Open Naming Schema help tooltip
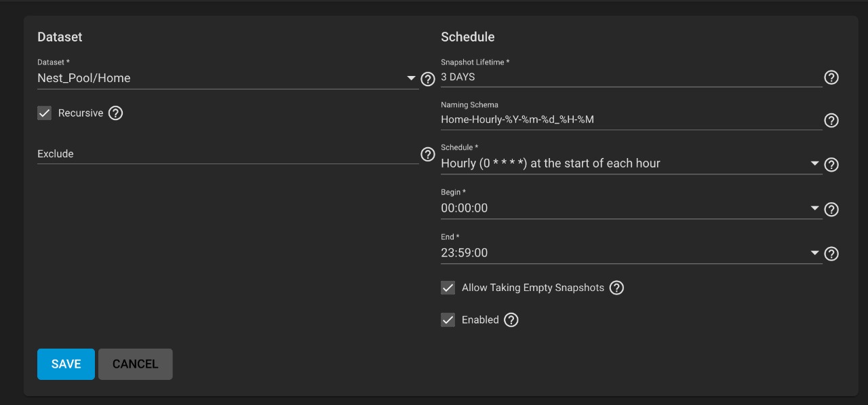 coord(831,121)
